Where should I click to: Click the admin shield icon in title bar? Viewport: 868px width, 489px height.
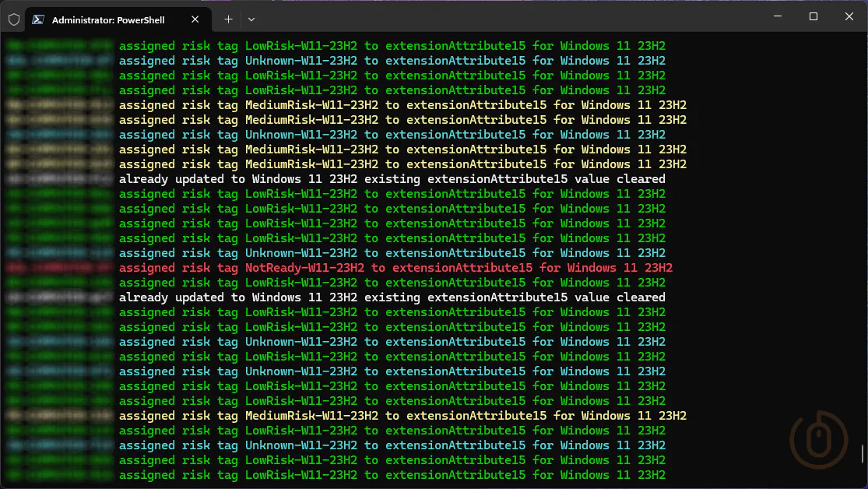pos(14,20)
